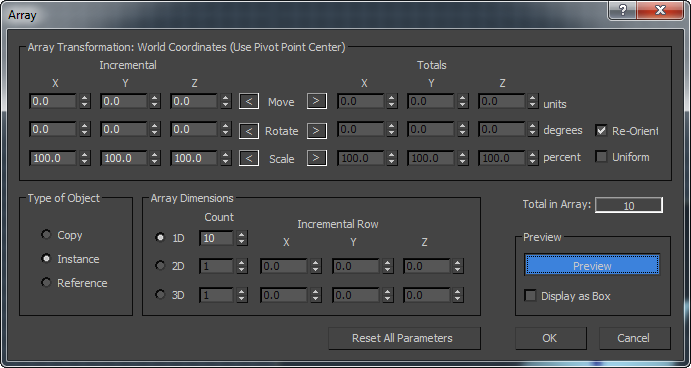
Task: Click the Incremental Move Z field
Action: pos(194,101)
